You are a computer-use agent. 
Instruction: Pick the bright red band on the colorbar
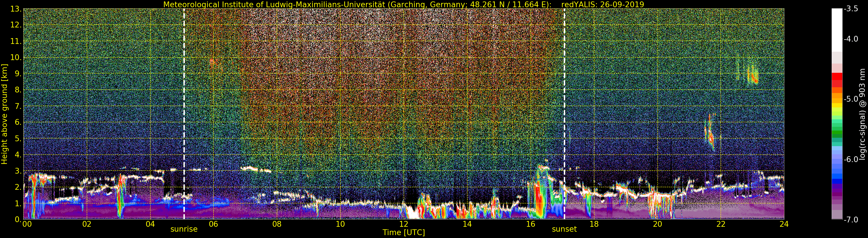(x=837, y=76)
